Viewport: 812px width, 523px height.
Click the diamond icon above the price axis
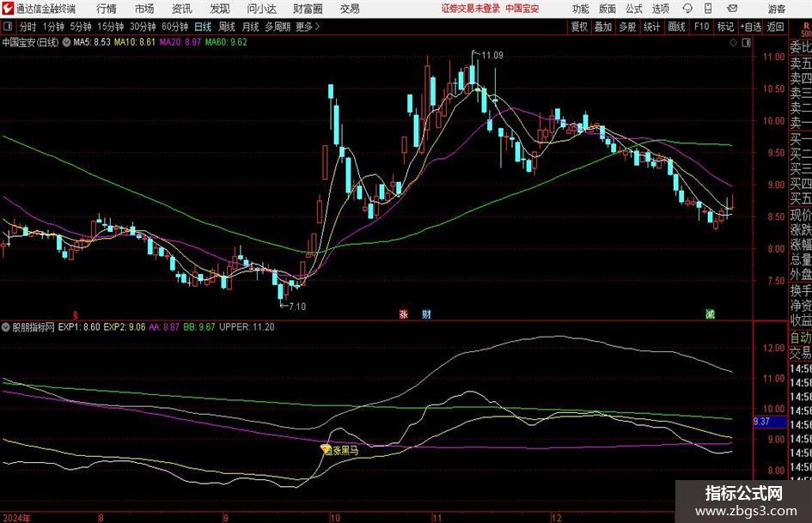coord(733,43)
